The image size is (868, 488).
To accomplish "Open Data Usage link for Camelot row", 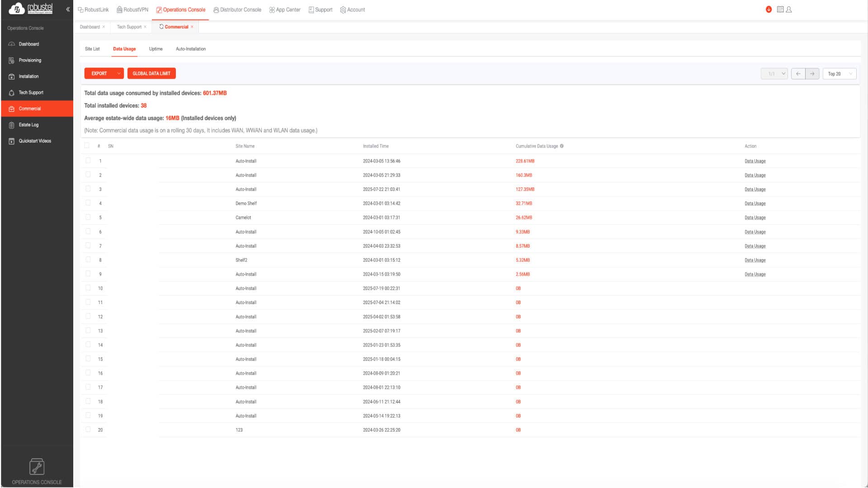I will [x=755, y=218].
